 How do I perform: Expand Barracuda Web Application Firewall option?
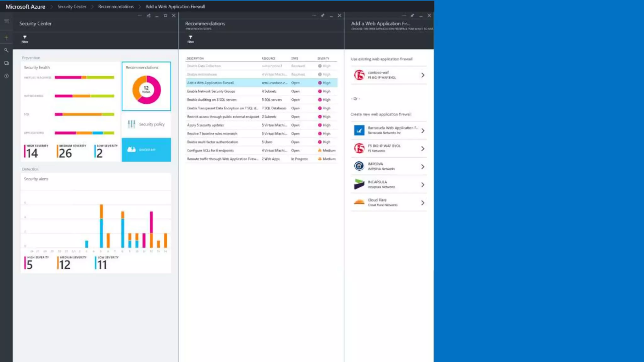point(422,130)
